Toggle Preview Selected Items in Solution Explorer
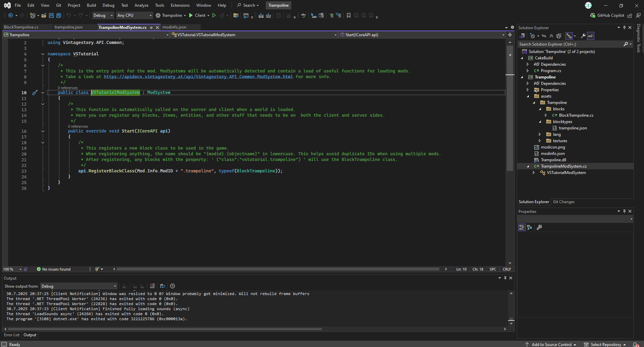Viewport: 644px width, 347px height. click(591, 36)
